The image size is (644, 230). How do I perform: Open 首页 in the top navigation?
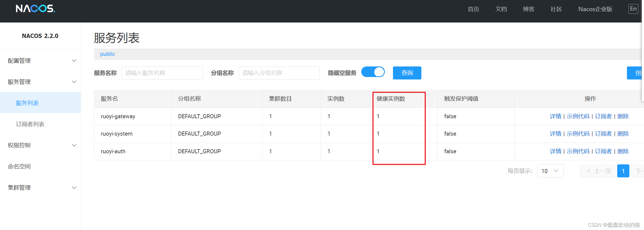pyautogui.click(x=473, y=9)
